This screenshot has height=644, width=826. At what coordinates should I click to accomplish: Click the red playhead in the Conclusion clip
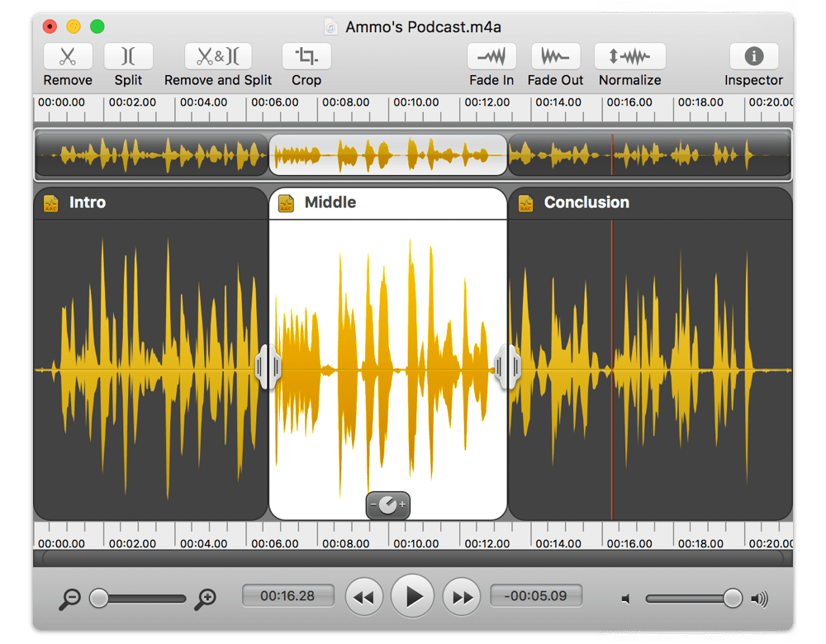pyautogui.click(x=611, y=370)
